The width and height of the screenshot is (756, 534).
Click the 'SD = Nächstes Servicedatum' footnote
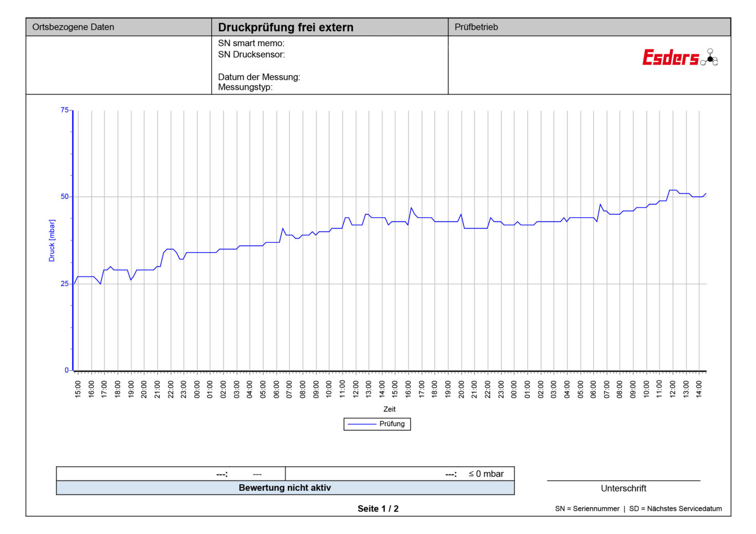(x=675, y=509)
